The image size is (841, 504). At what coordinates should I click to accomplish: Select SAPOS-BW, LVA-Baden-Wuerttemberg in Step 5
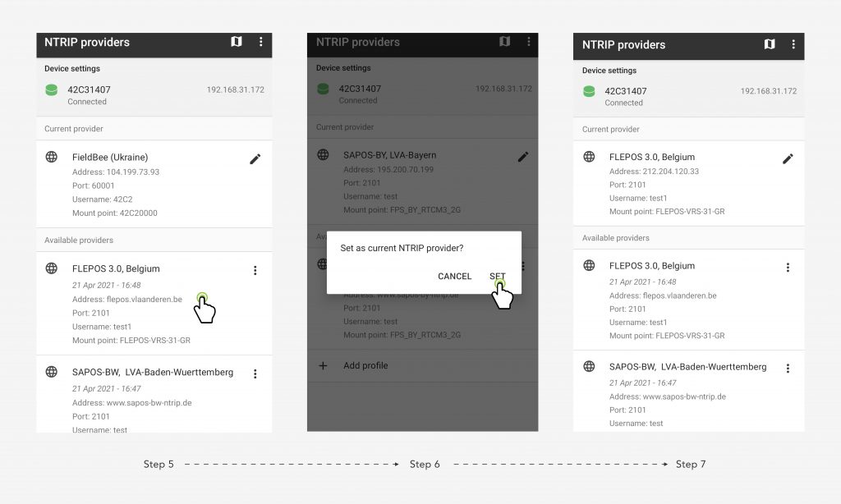(154, 394)
